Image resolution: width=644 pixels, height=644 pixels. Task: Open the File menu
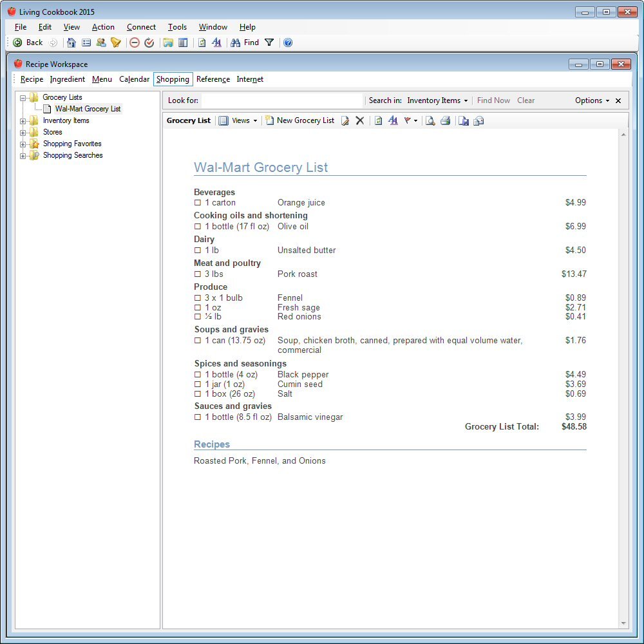pyautogui.click(x=21, y=26)
